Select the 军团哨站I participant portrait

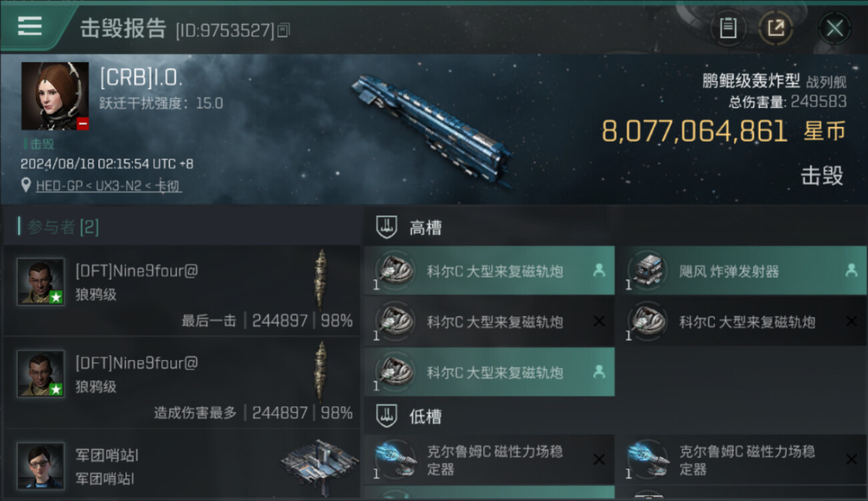(41, 465)
